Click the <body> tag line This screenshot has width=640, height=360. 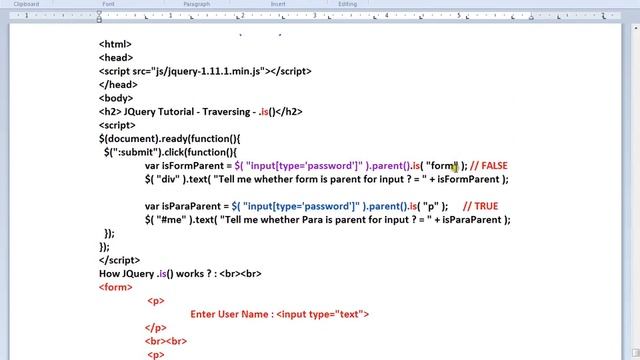[x=116, y=98]
